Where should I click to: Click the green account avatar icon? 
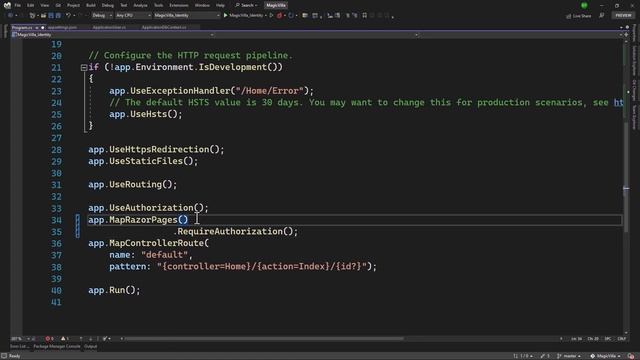584,5
